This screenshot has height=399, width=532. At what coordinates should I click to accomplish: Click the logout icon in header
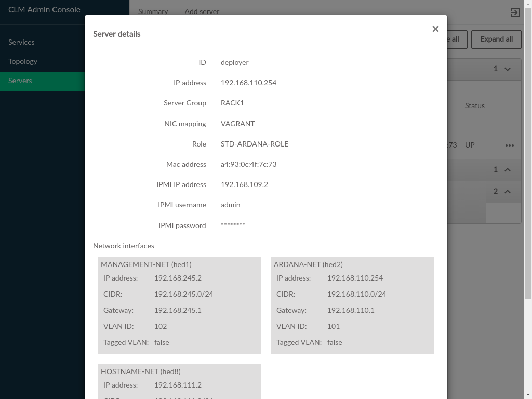(515, 12)
